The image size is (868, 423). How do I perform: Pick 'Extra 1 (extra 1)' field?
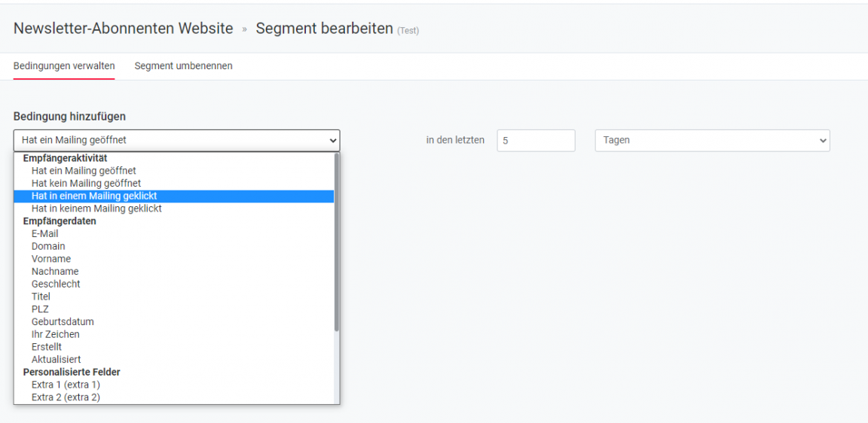(x=66, y=385)
